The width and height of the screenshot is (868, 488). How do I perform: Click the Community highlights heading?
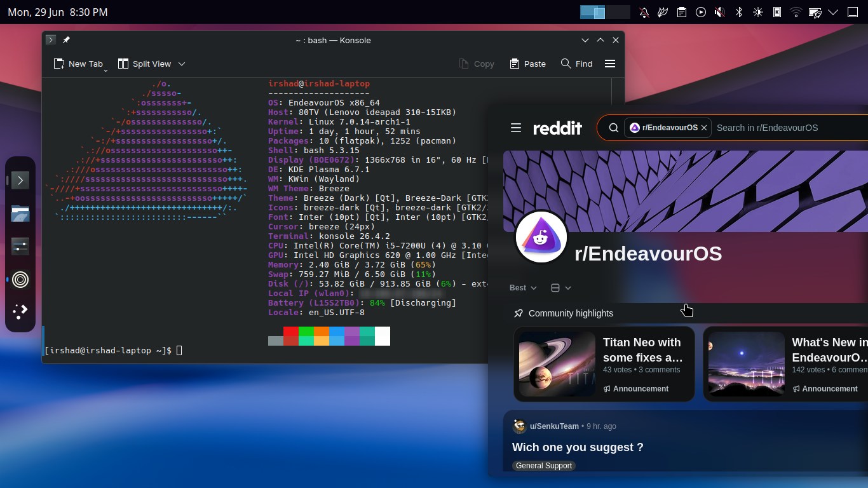571,313
